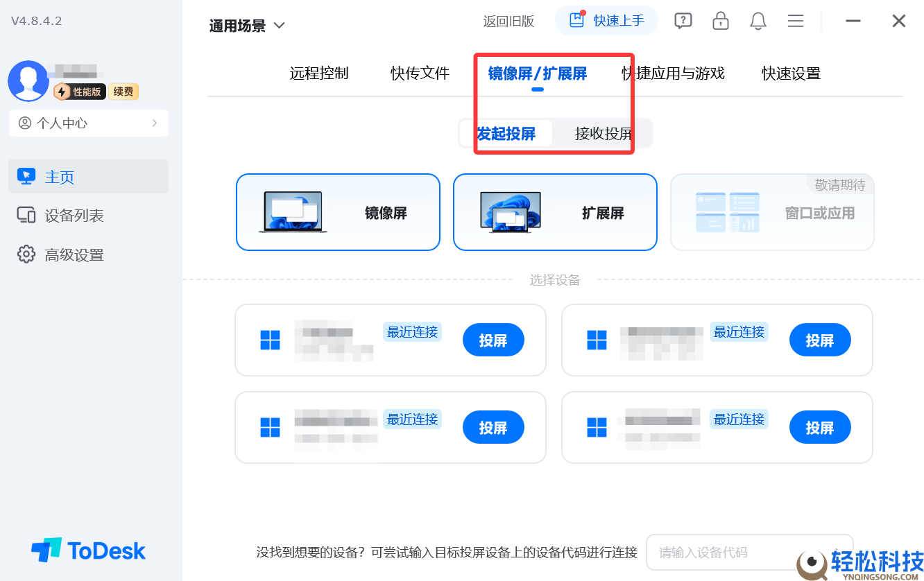Focus the 请输入设备代码 input field
924x581 pixels.
pos(749,552)
